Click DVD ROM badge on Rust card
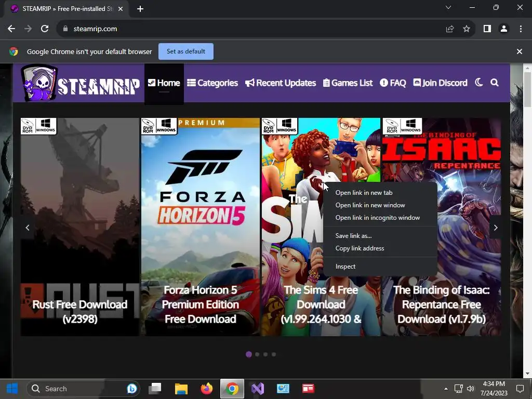 point(28,126)
